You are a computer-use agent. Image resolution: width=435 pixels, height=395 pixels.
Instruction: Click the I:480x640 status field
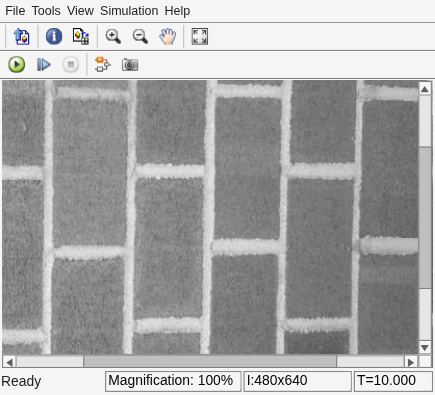pos(297,381)
